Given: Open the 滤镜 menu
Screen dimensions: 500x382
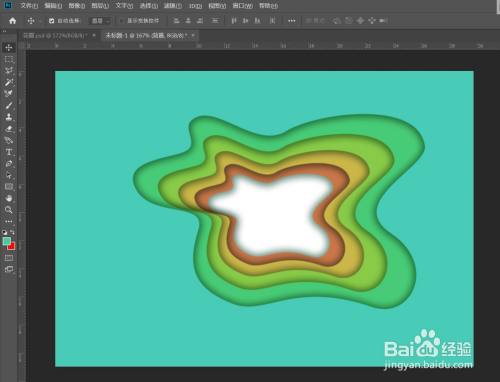Looking at the screenshot, I should click(173, 6).
